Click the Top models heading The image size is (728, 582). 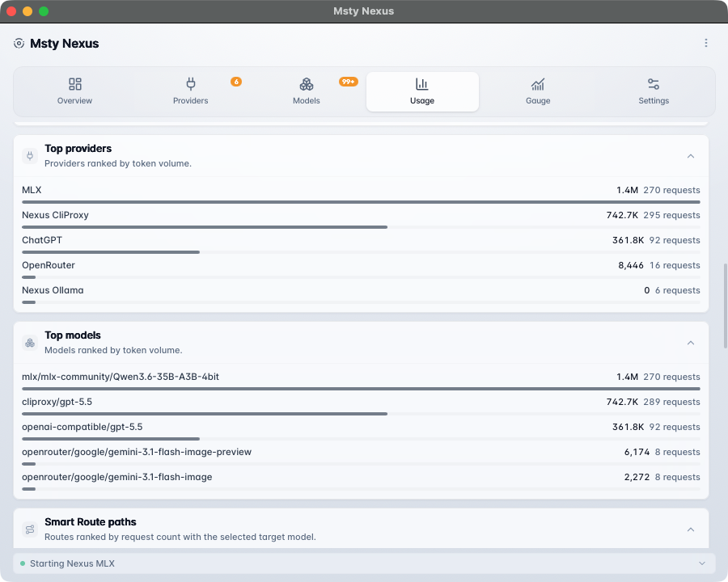(x=73, y=335)
